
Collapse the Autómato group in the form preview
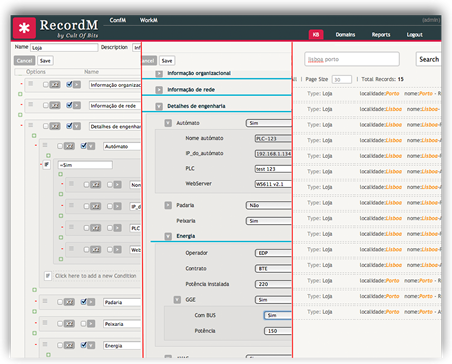(168, 123)
